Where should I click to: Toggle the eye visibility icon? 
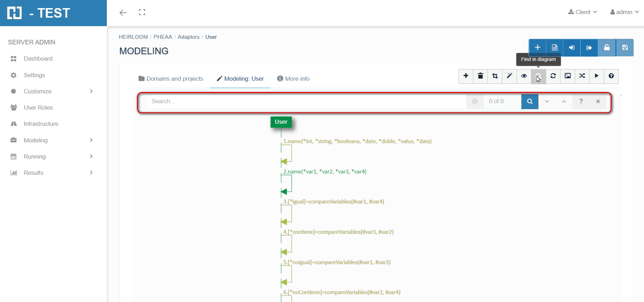(524, 76)
